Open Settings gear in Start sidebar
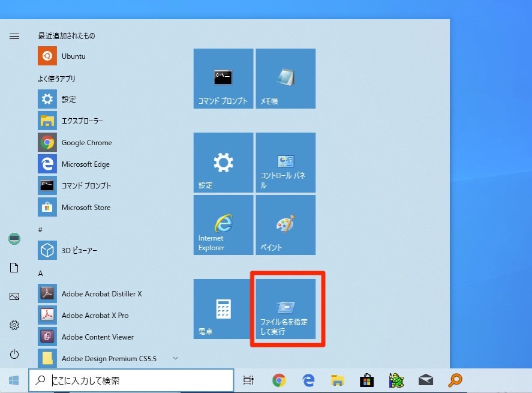 [14, 325]
